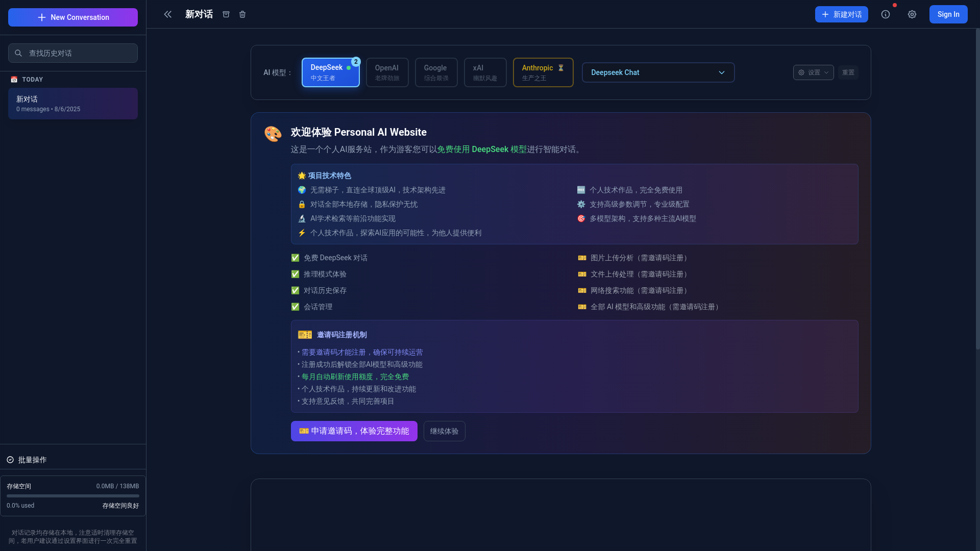Click FREE icon beside 完全免费使用
The width and height of the screenshot is (980, 551).
coord(581,190)
